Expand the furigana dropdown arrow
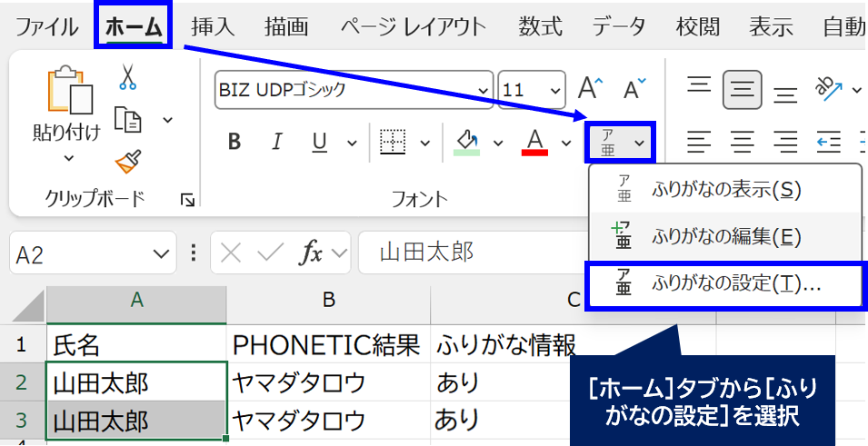This screenshot has height=446, width=868. pyautogui.click(x=639, y=144)
